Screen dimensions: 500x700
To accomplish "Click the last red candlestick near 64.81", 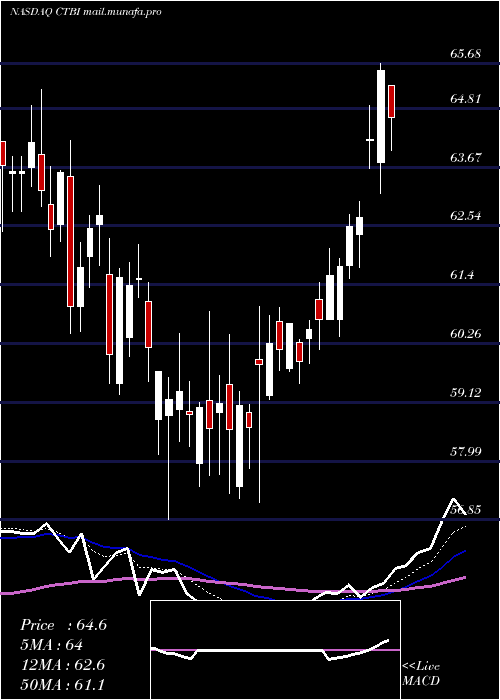I will click(x=392, y=101).
